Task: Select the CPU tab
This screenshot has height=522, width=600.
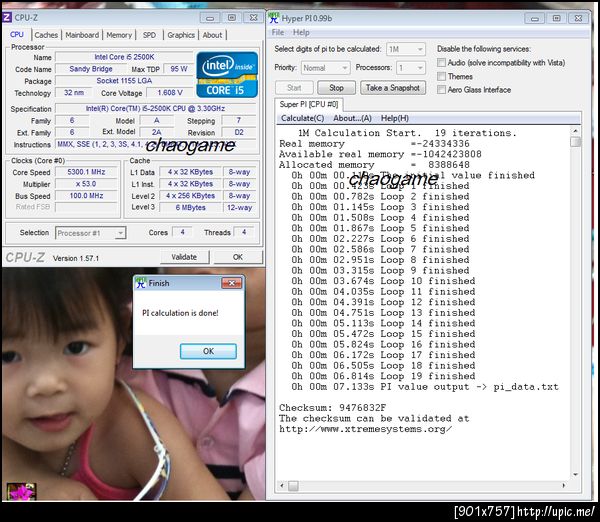Action: tap(17, 34)
